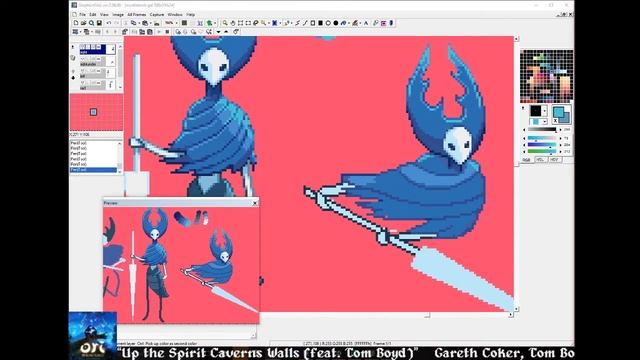Click the Play animation icon

pos(159,31)
